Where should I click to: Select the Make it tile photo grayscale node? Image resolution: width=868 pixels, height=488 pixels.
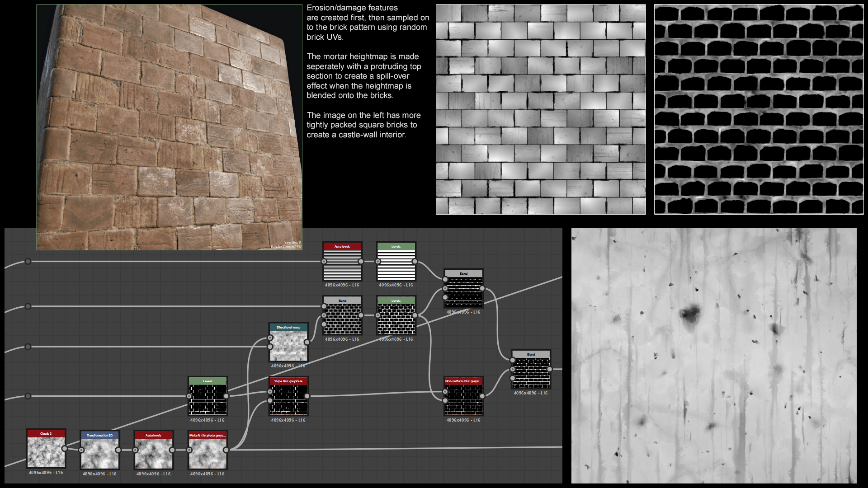208,450
